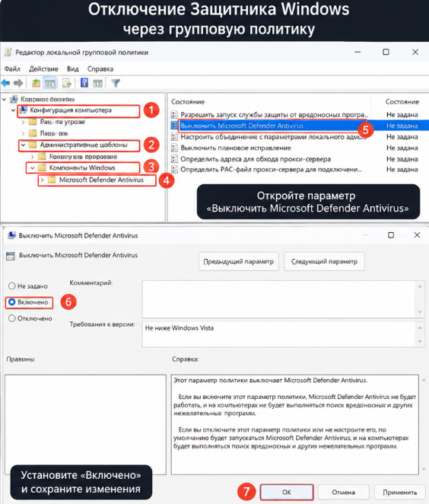The height and width of the screenshot is (504, 429).
Task: Select 'Microsoft Defender Antivirus' in the tree
Action: click(x=101, y=180)
